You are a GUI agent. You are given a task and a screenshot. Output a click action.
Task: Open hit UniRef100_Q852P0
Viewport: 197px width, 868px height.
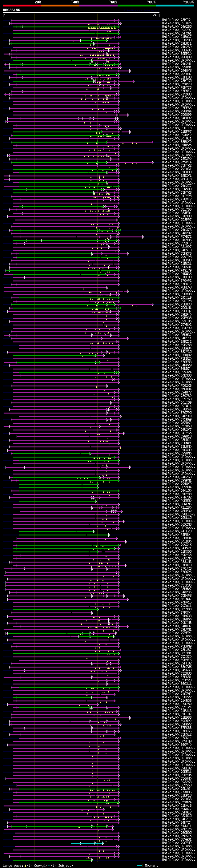click(177, 159)
